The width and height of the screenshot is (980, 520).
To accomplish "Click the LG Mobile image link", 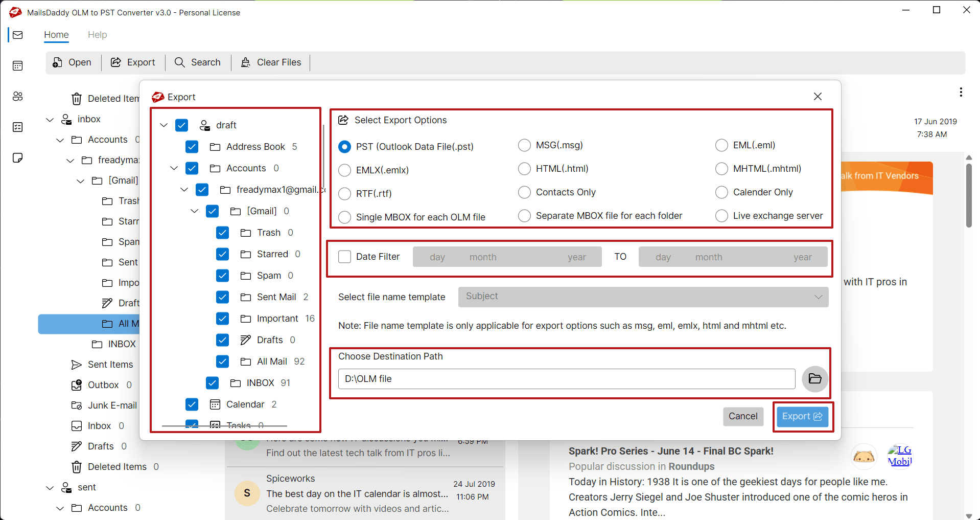I will coord(900,456).
